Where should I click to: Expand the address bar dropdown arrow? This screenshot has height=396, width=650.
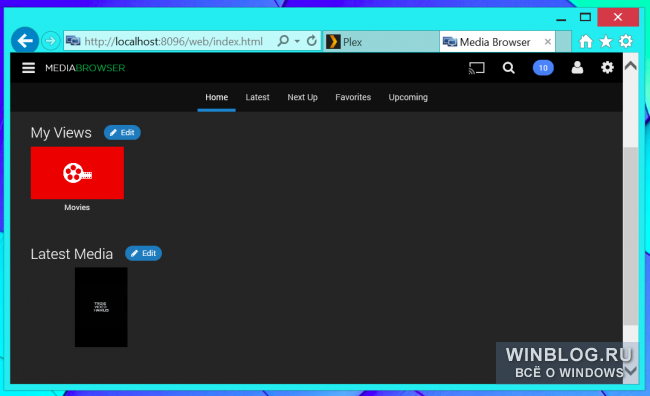point(297,41)
